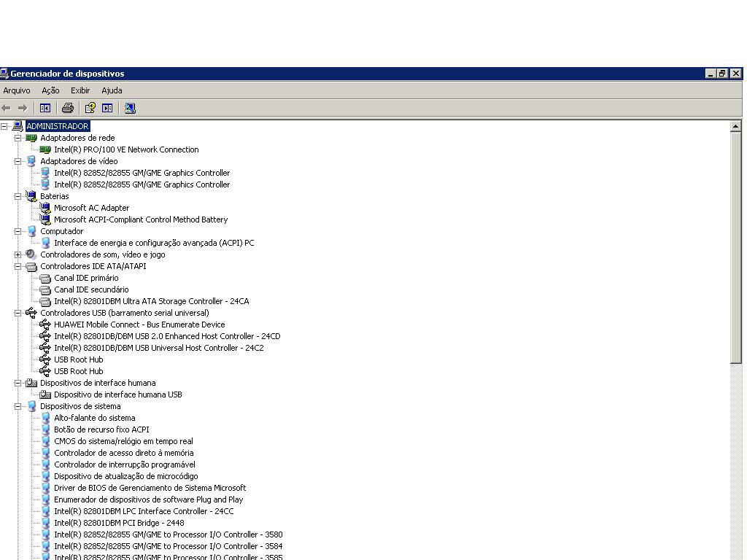The image size is (747, 560).
Task: Select Microsoft ACPI-Compliant Control Method Battery
Action: (x=141, y=219)
